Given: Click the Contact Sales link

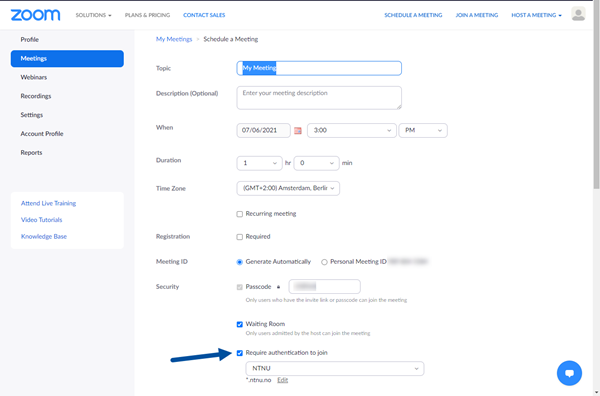Looking at the screenshot, I should 204,15.
